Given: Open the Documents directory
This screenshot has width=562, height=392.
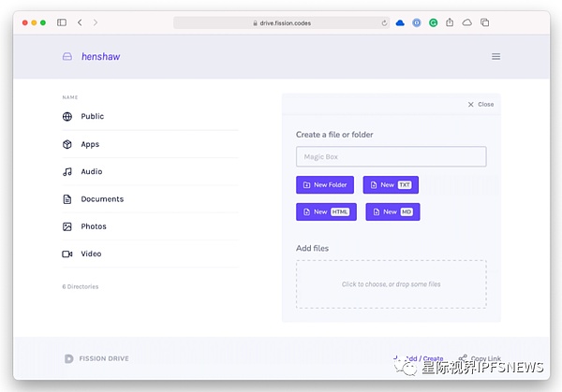Looking at the screenshot, I should pos(101,199).
